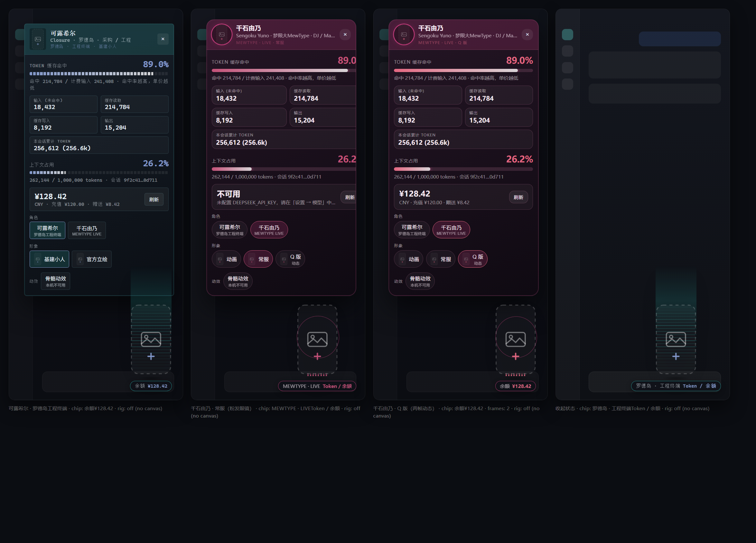This screenshot has width=756, height=543.
Task: Choose Q 版 动态 in the third panel
Action: pyautogui.click(x=473, y=259)
